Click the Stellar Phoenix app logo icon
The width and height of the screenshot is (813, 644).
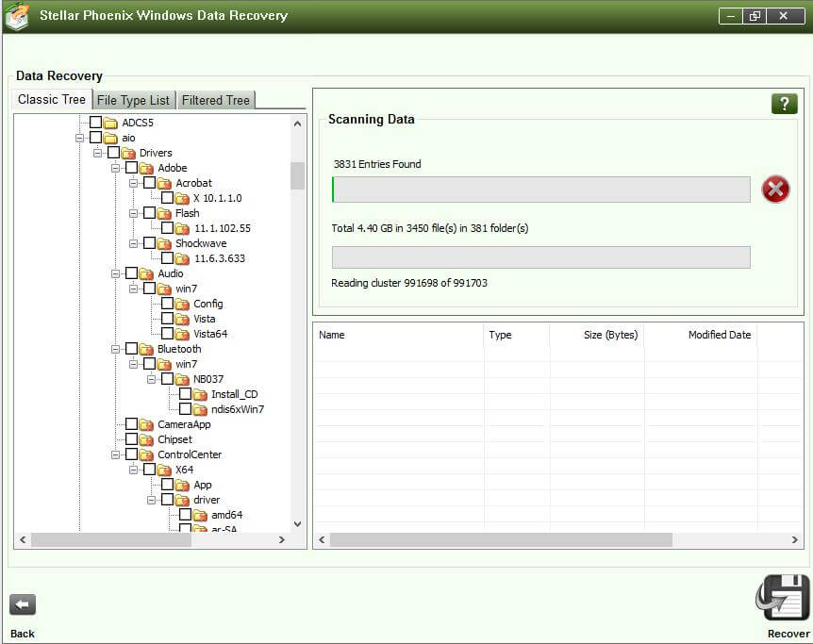[x=17, y=16]
